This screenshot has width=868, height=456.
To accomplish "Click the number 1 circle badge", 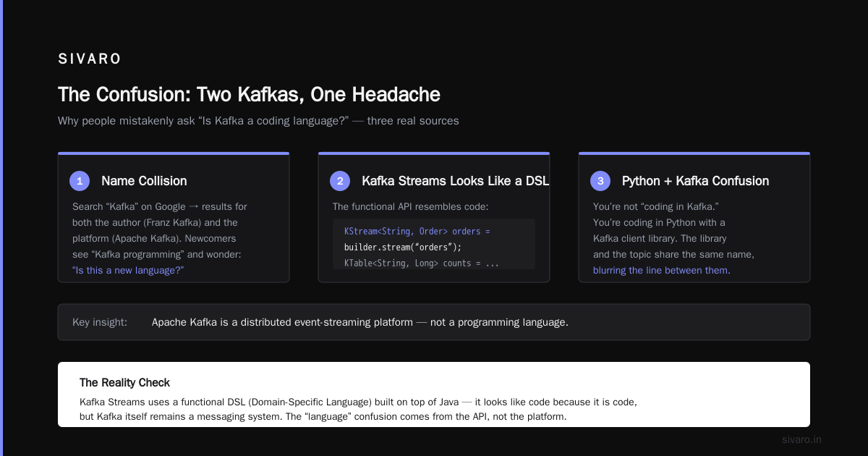I will click(x=80, y=181).
